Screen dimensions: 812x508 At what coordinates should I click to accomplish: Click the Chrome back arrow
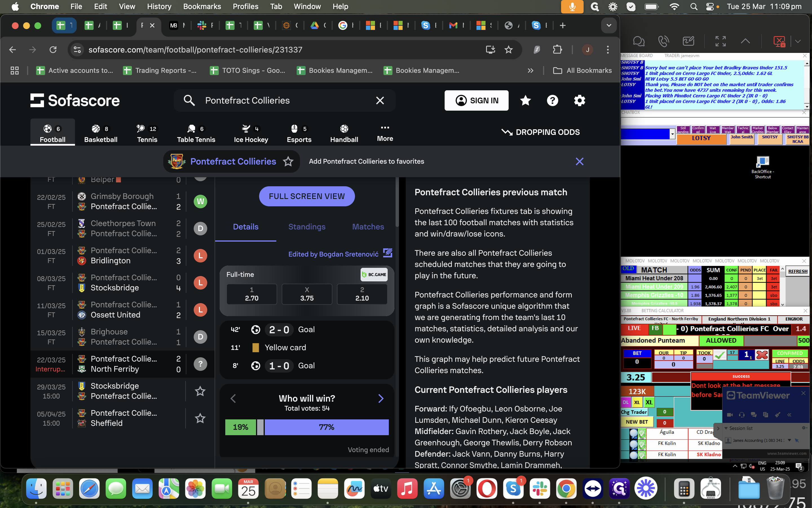pyautogui.click(x=12, y=50)
